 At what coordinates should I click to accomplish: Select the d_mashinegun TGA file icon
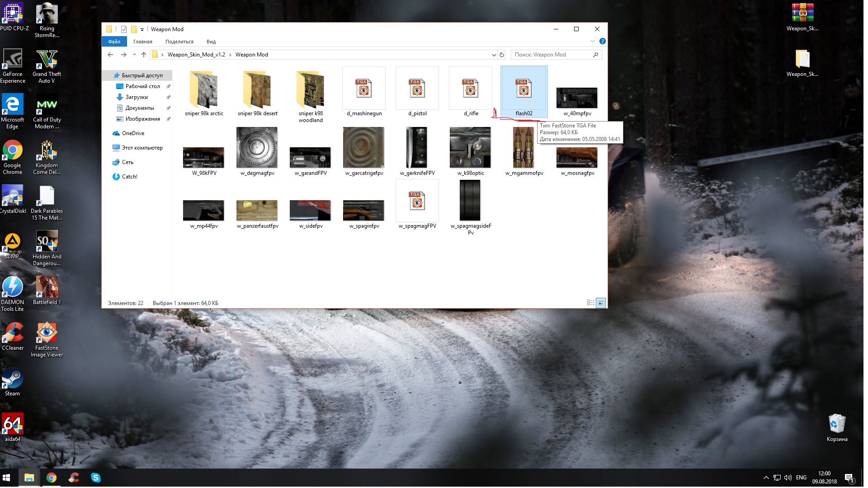pos(363,89)
